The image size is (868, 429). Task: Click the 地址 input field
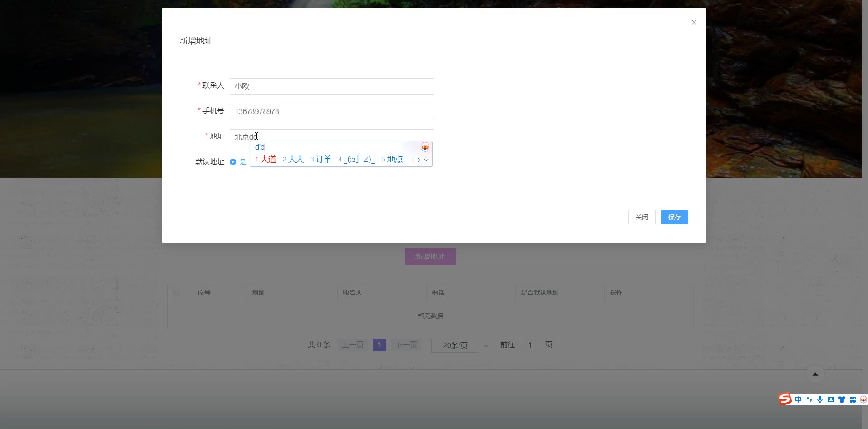pos(332,137)
